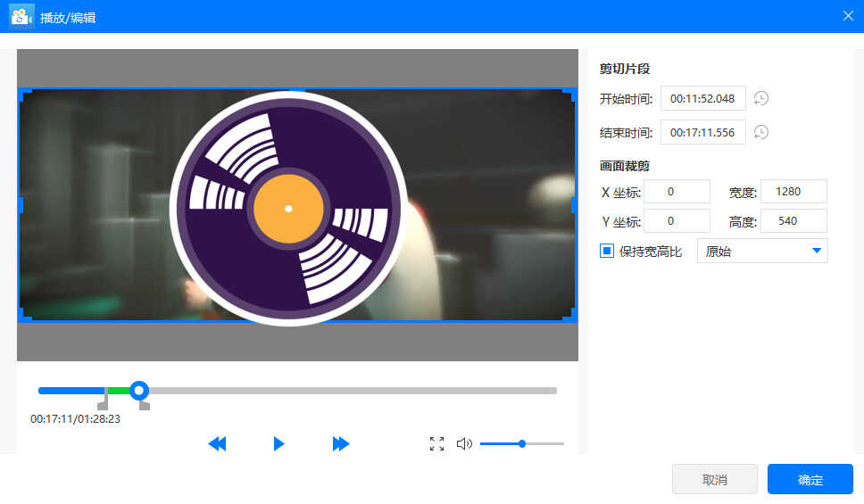Open the aspect ratio dropdown
Image resolution: width=864 pixels, height=504 pixels.
(762, 252)
